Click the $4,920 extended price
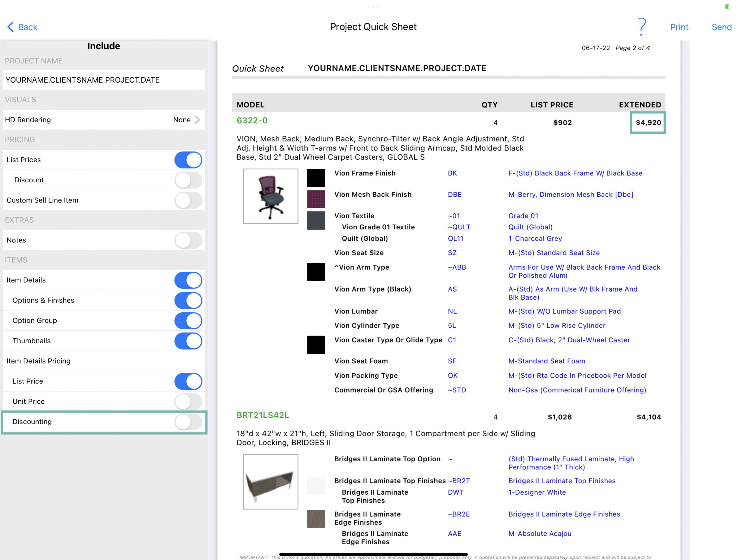The height and width of the screenshot is (560, 747). 648,123
